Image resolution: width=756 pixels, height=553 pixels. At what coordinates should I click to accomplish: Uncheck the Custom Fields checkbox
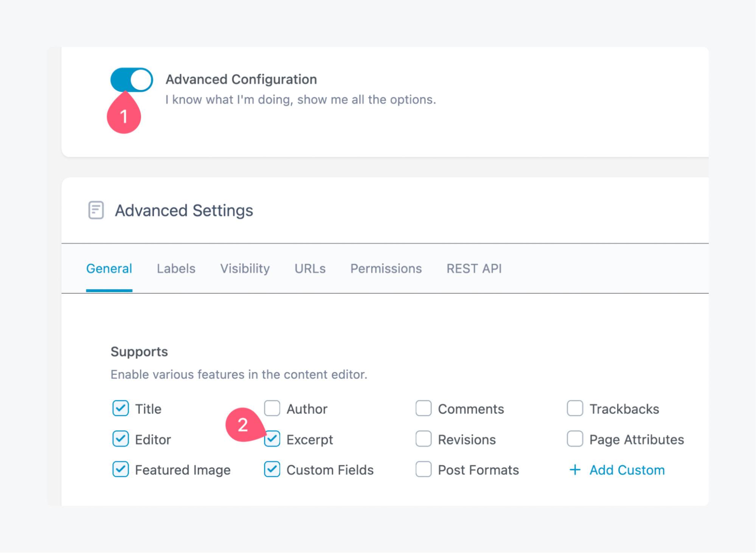tap(272, 469)
